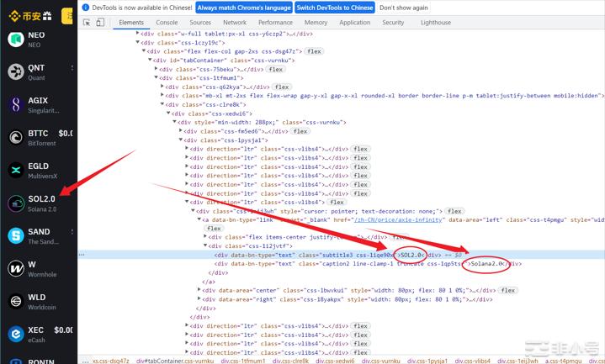Open the Application tab
This screenshot has height=364, width=605.
point(354,23)
